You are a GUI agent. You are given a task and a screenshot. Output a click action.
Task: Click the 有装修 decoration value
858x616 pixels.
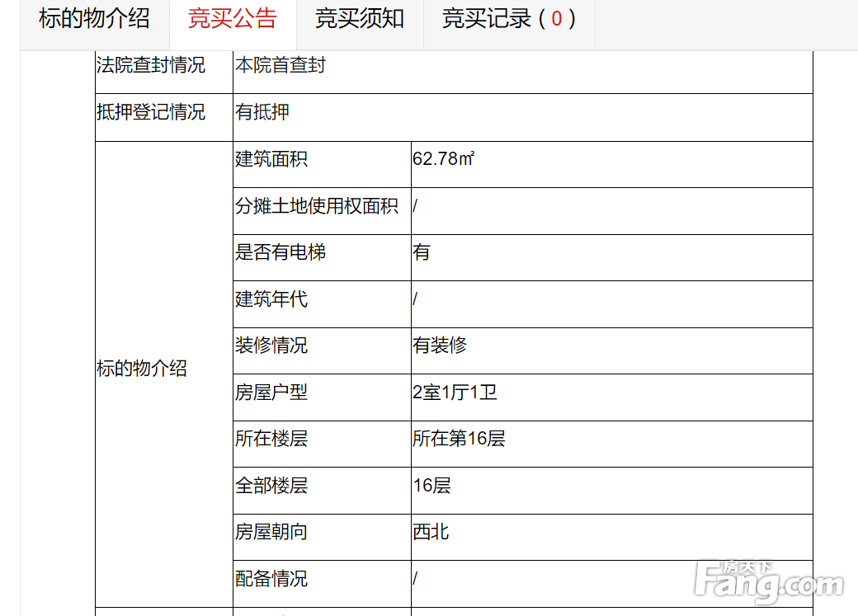(440, 346)
